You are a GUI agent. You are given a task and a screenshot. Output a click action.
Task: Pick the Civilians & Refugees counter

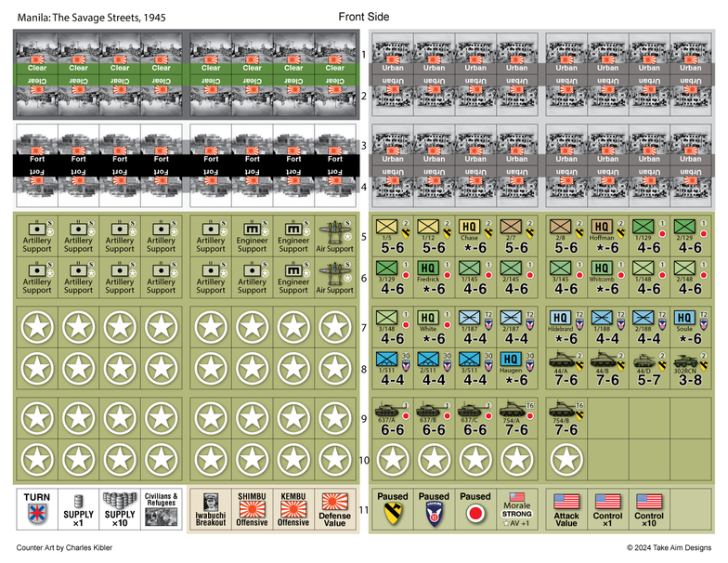click(161, 509)
